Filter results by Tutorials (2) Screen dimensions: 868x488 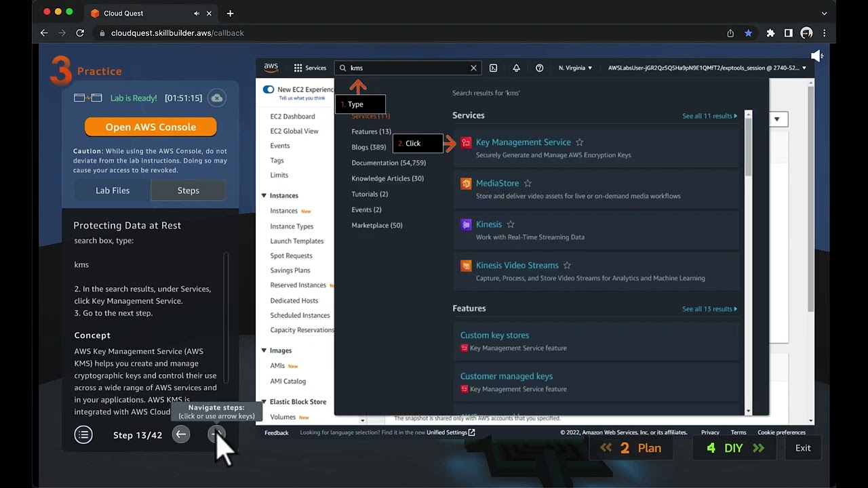point(370,194)
